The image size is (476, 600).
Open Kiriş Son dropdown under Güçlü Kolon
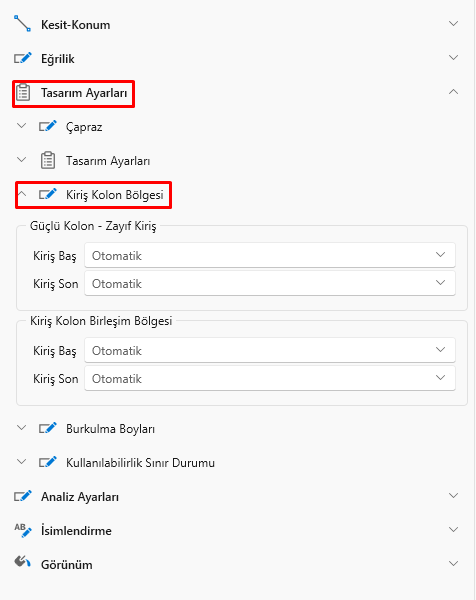pyautogui.click(x=270, y=283)
